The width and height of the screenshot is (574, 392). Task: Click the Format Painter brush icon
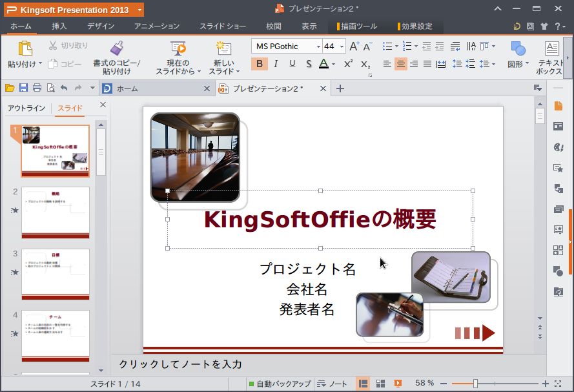[x=117, y=48]
